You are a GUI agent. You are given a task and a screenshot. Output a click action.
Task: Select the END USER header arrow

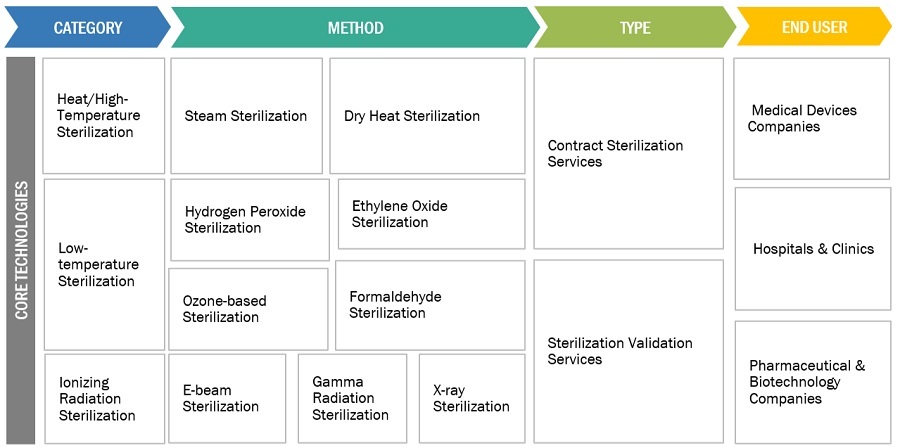coord(814,28)
